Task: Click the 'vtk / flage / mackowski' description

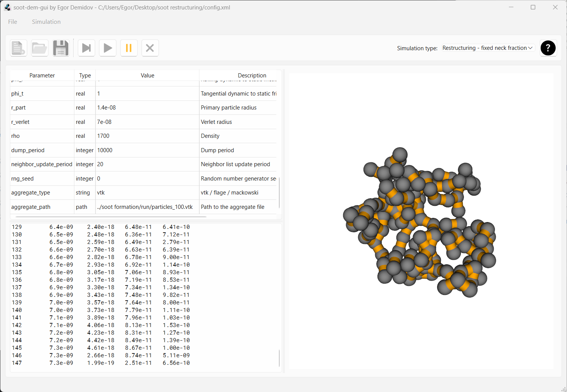Action: (x=230, y=193)
